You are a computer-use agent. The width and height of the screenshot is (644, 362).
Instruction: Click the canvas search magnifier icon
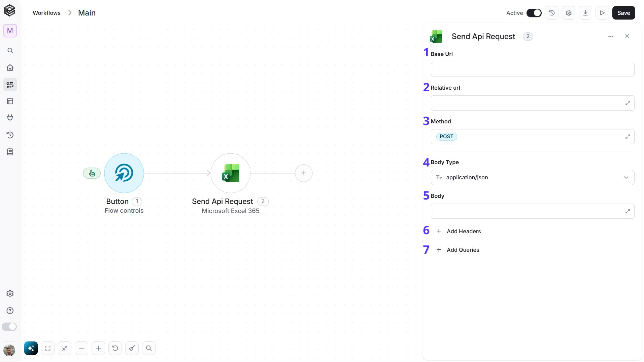tap(149, 348)
